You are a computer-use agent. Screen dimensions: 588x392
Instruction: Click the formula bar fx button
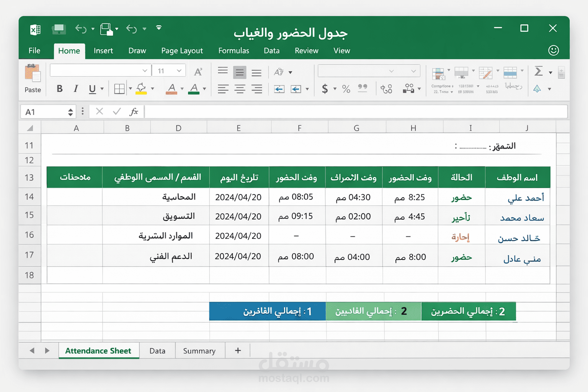[134, 111]
